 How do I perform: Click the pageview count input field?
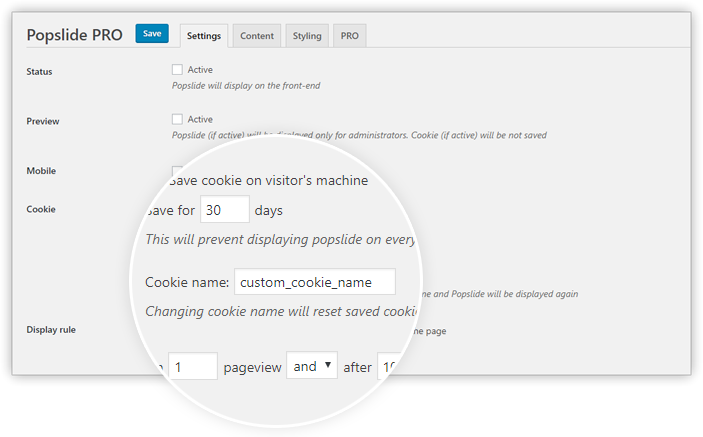click(x=193, y=366)
